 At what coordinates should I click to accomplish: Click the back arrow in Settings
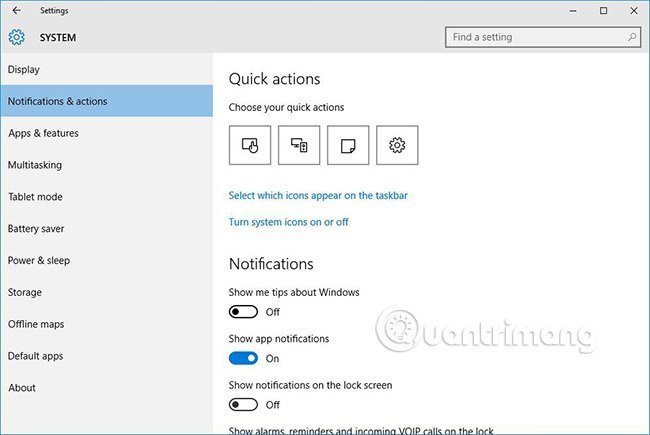click(16, 10)
